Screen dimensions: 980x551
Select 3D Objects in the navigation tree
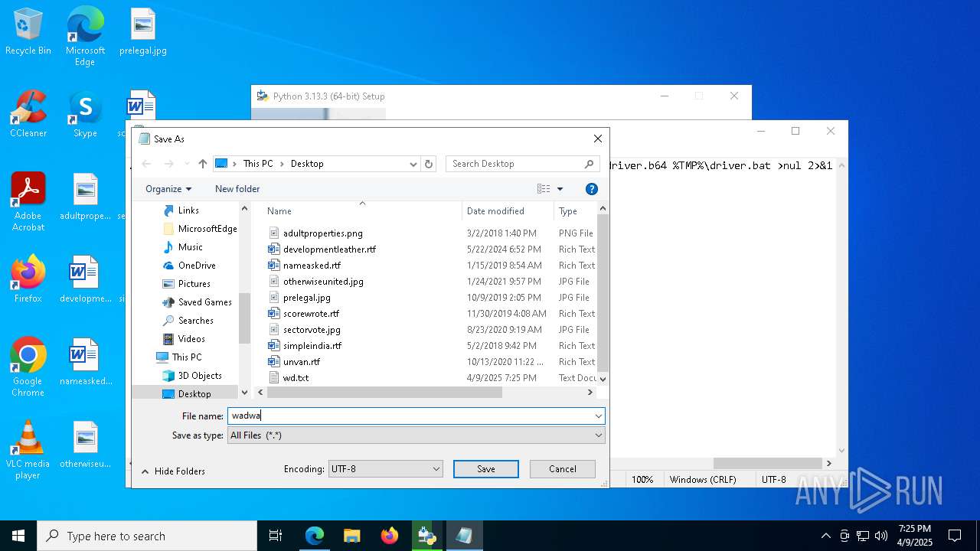tap(200, 376)
